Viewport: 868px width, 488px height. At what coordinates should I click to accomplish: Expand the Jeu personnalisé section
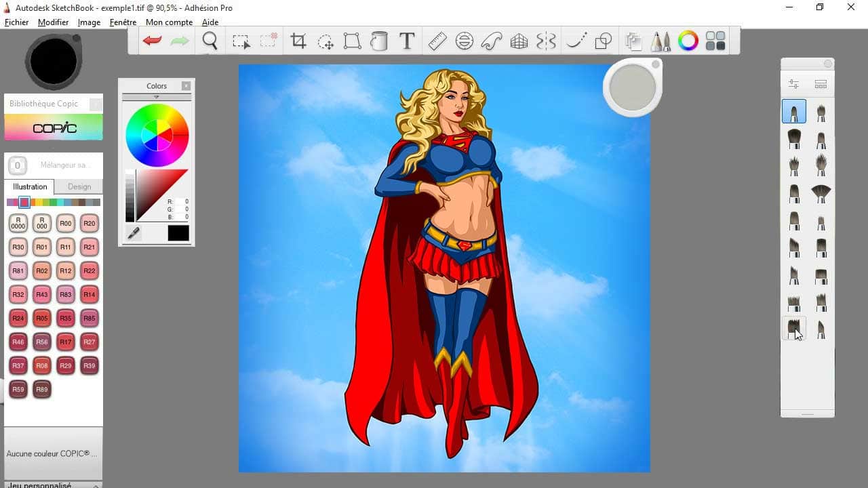(53, 485)
